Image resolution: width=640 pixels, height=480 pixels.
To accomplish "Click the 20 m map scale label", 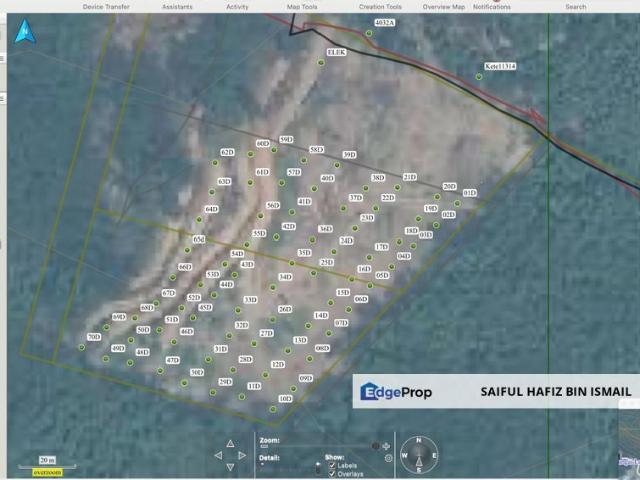I will (x=47, y=460).
